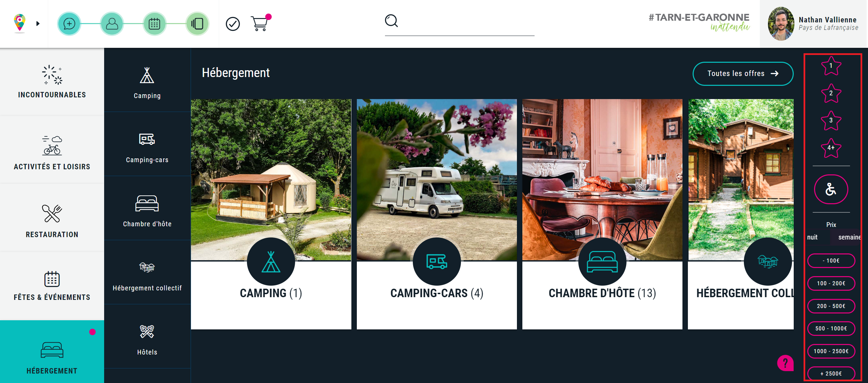Select the calendar step icon
Screen dimensions: 868x383
pyautogui.click(x=154, y=24)
